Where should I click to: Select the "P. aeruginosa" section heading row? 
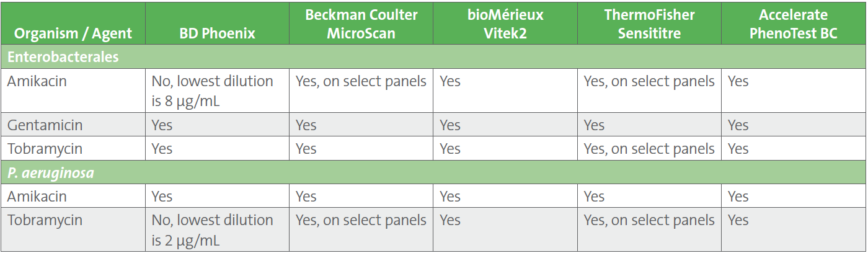(51, 172)
